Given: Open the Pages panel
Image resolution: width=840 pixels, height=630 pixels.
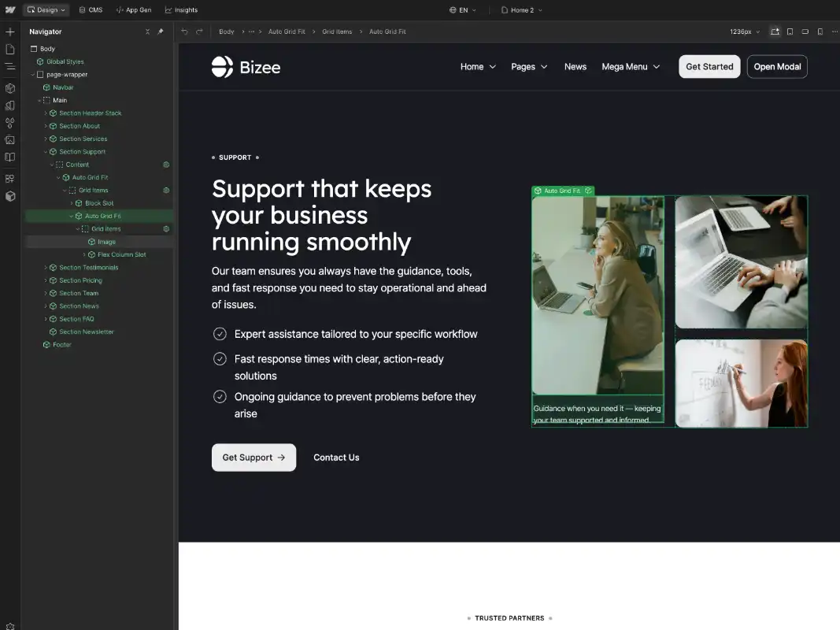Looking at the screenshot, I should 9,48.
